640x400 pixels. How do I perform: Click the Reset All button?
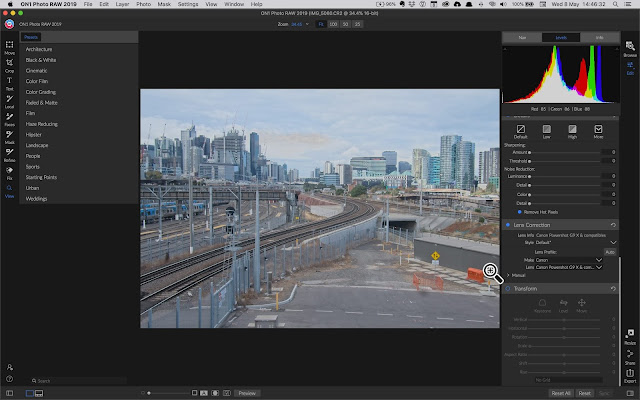point(561,393)
